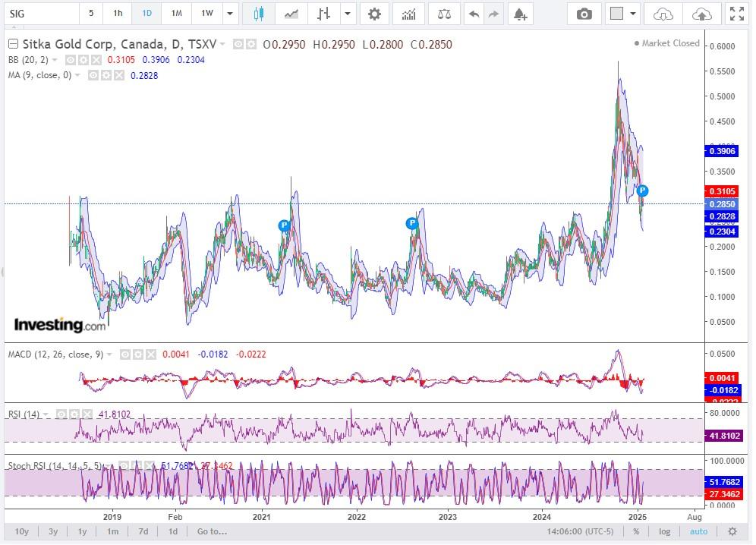Save chart layout with cloud upload icon

click(x=701, y=14)
